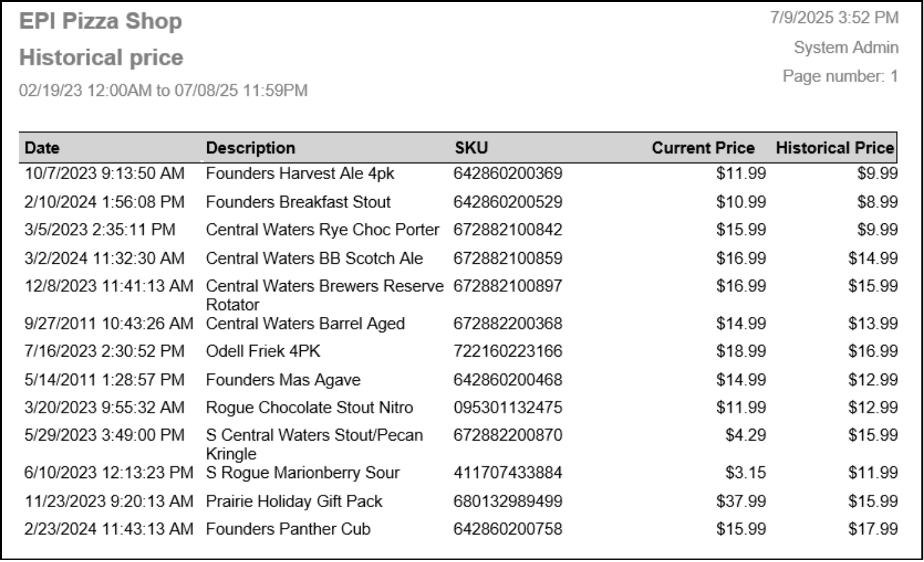Image resolution: width=924 pixels, height=562 pixels.
Task: Click the S Rogue Marionberry Sour description
Action: (302, 473)
